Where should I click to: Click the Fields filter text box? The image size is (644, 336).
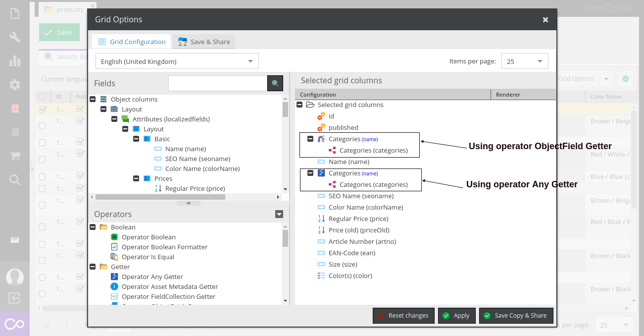(x=218, y=83)
